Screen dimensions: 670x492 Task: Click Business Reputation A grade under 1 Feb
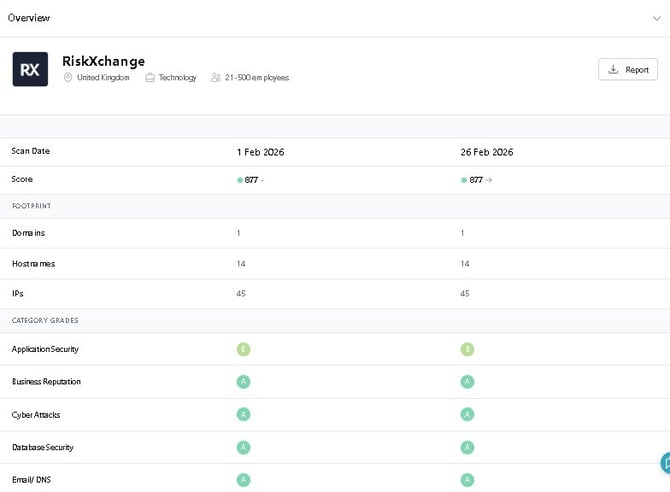tap(243, 382)
